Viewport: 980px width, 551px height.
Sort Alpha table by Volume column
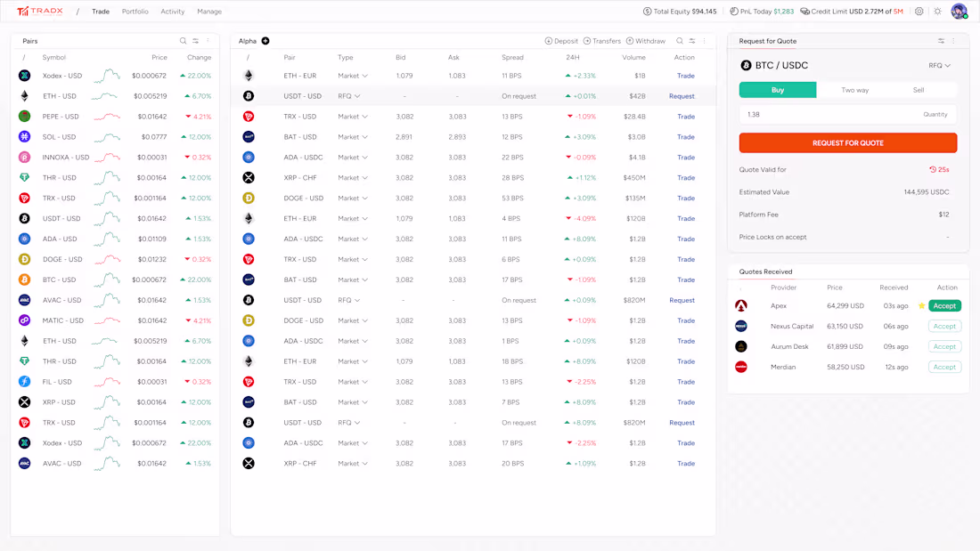click(x=633, y=58)
